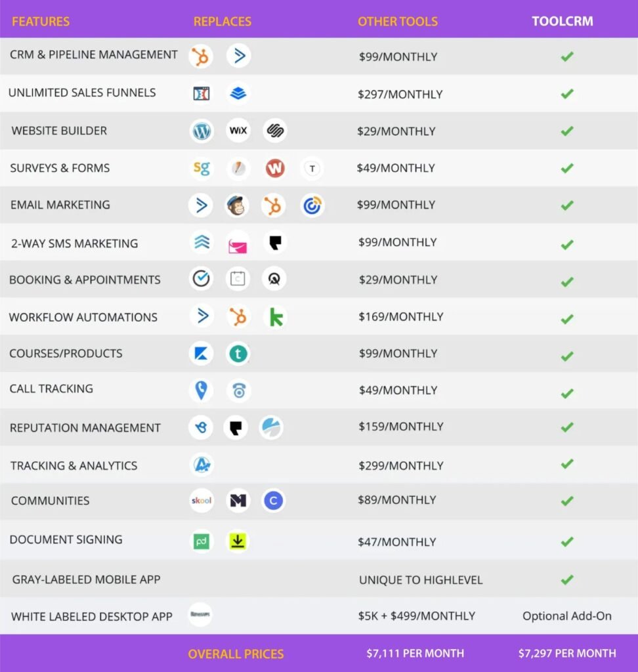Click the yellow download icon in Document Signing

pyautogui.click(x=238, y=541)
